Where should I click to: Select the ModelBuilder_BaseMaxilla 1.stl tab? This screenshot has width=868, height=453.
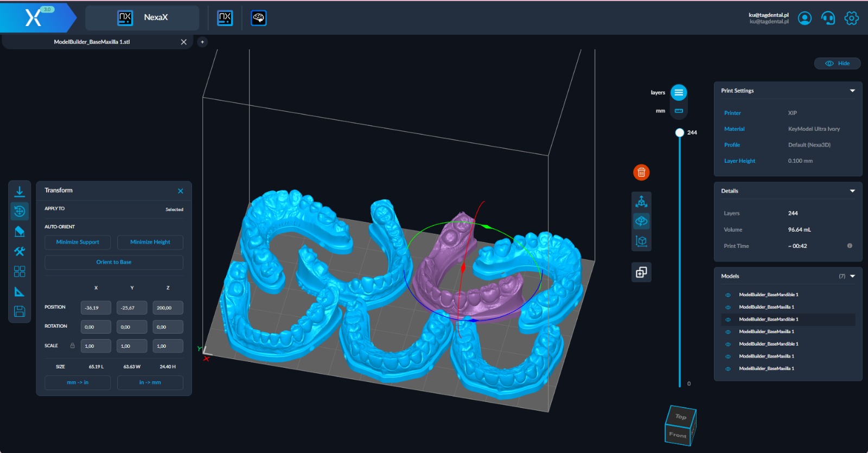[92, 42]
